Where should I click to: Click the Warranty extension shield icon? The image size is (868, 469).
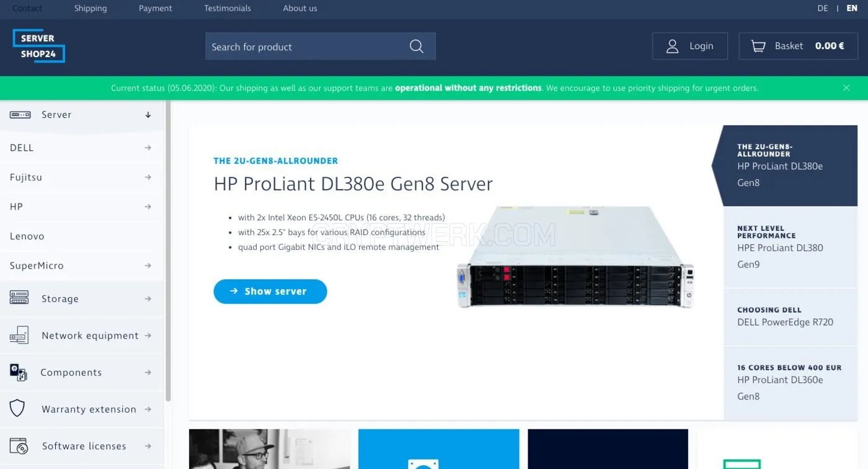17,409
